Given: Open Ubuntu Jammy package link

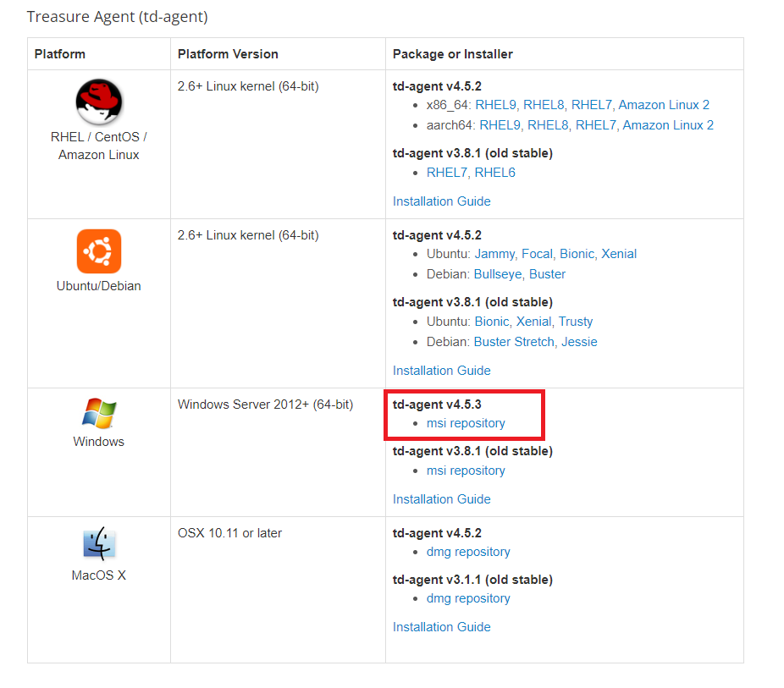Looking at the screenshot, I should click(494, 254).
